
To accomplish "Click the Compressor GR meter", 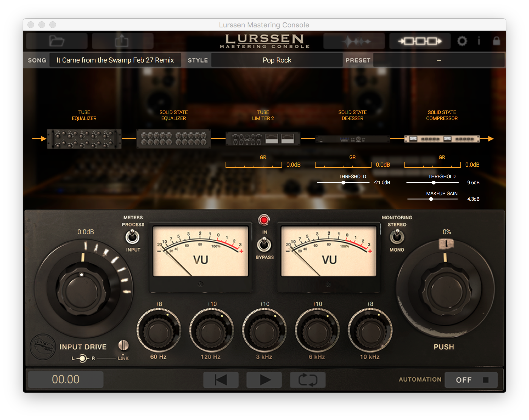I will [432, 165].
